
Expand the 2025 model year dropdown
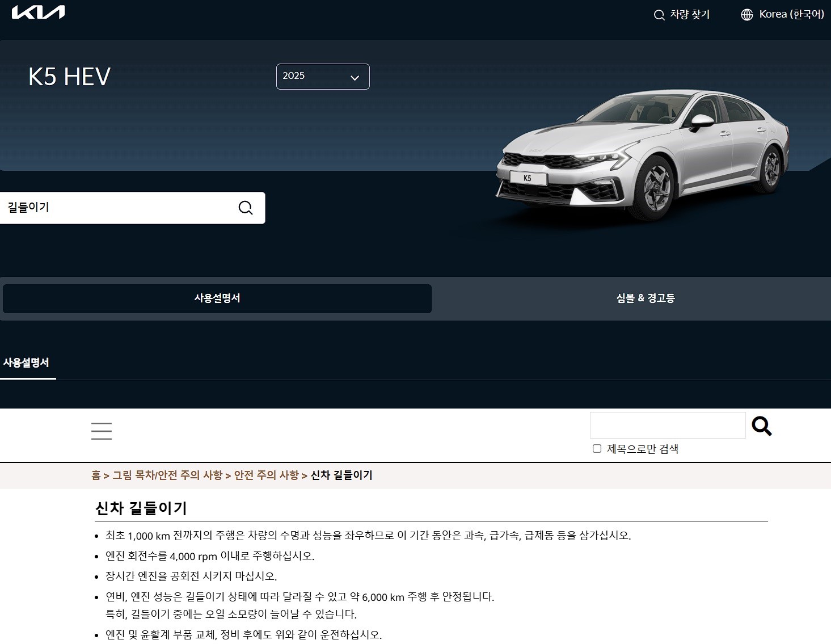(x=323, y=77)
